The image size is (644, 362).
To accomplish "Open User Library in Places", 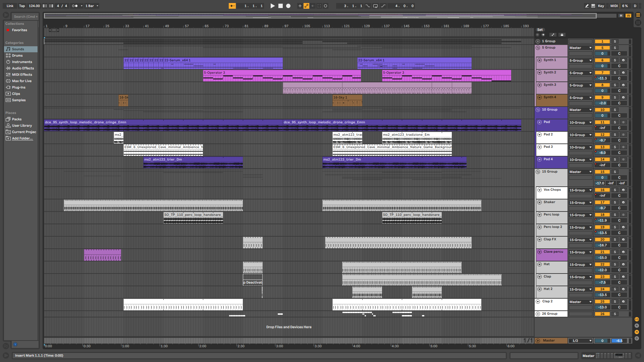I will [21, 126].
